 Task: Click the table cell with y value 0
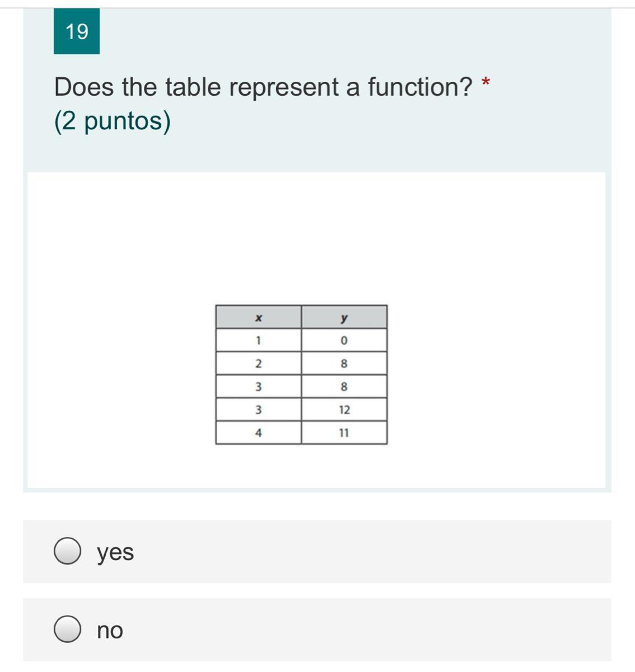click(x=344, y=340)
